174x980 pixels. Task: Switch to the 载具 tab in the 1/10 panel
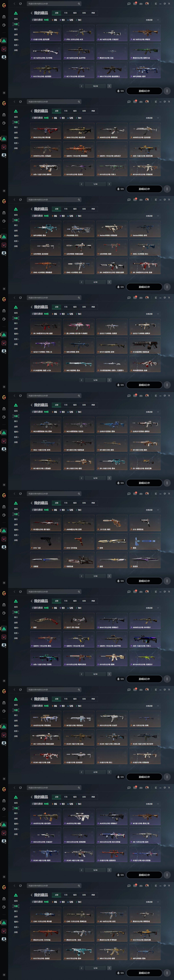pyautogui.click(x=75, y=111)
